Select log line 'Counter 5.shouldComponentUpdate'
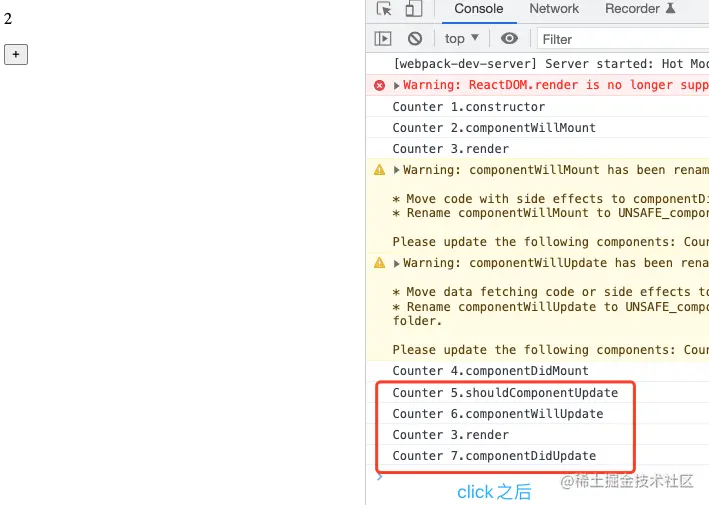The width and height of the screenshot is (709, 505). [505, 393]
